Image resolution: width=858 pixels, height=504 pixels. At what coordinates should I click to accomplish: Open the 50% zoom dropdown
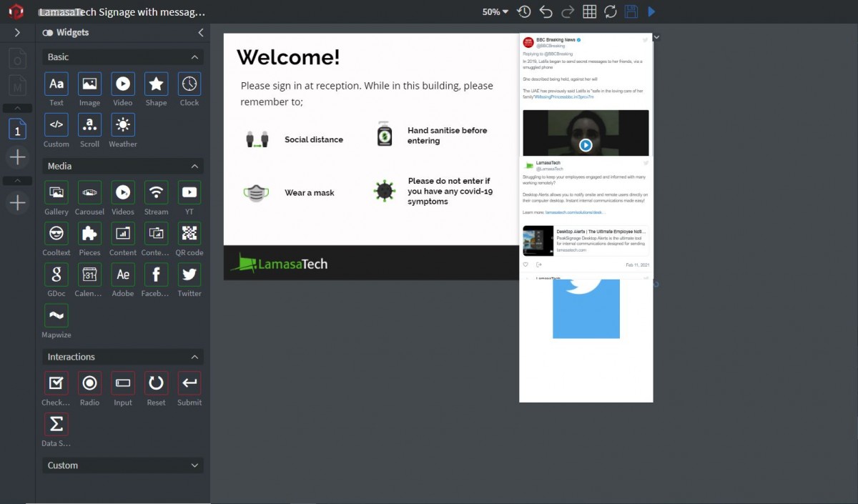pos(495,11)
